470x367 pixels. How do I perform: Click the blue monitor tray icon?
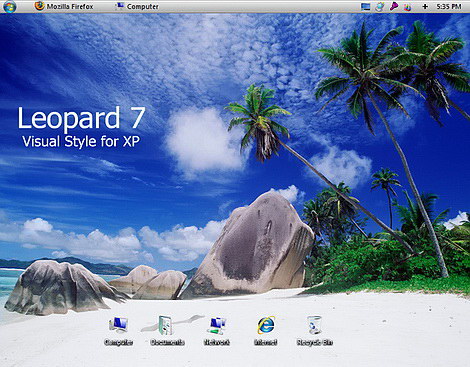pos(365,6)
